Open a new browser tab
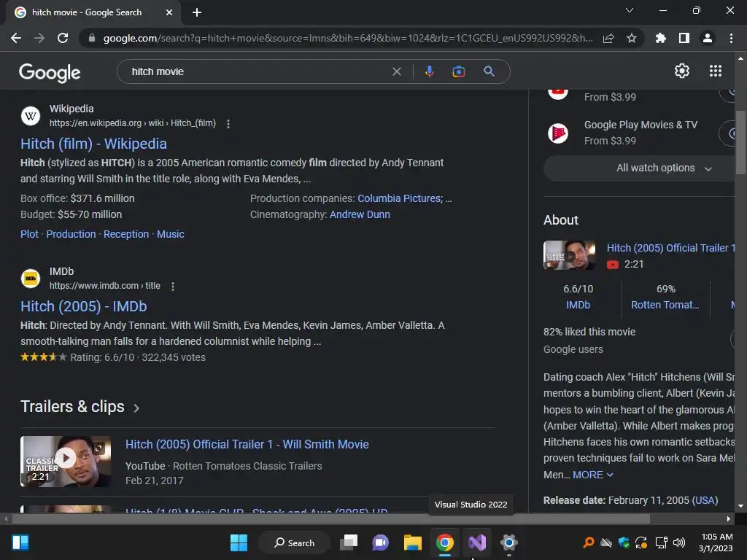The width and height of the screenshot is (747, 560). [197, 12]
